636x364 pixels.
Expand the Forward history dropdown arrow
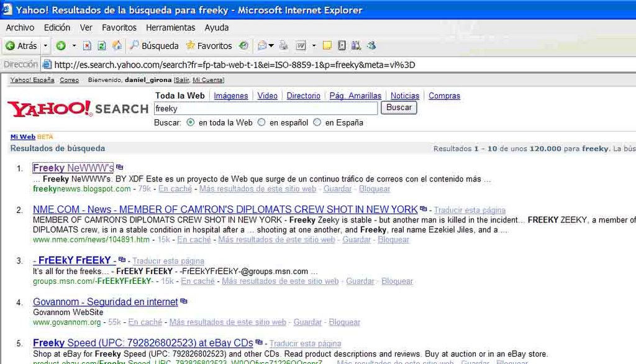pyautogui.click(x=74, y=46)
